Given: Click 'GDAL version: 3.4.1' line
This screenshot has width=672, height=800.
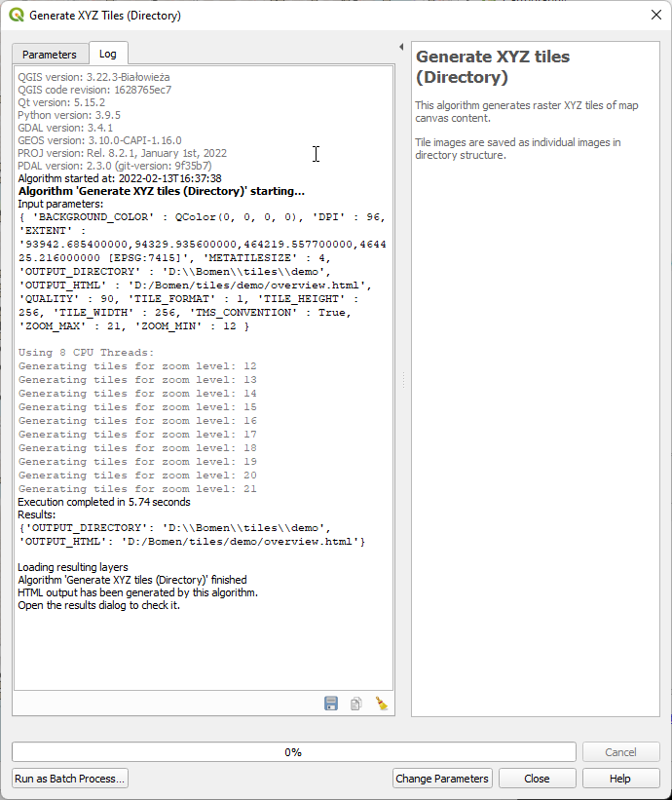Looking at the screenshot, I should (65, 128).
